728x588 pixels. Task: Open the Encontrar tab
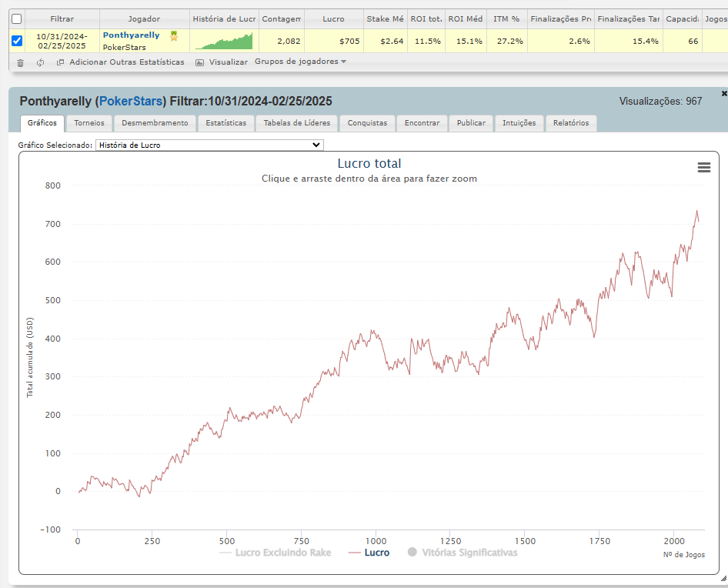click(x=422, y=123)
